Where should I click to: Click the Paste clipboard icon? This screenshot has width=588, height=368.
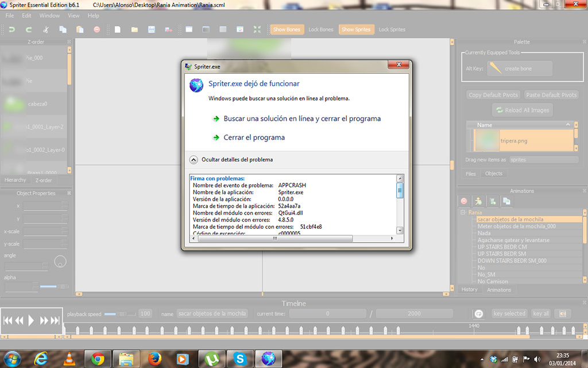click(80, 29)
